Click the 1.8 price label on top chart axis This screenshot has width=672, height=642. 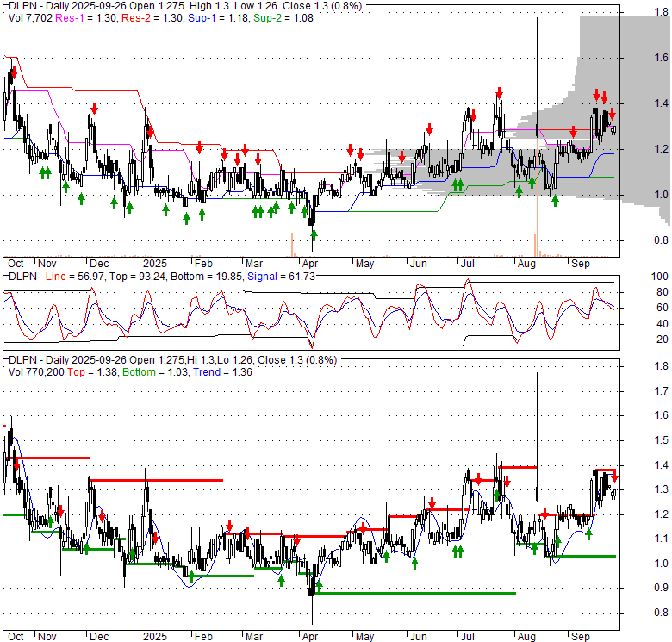coord(661,11)
